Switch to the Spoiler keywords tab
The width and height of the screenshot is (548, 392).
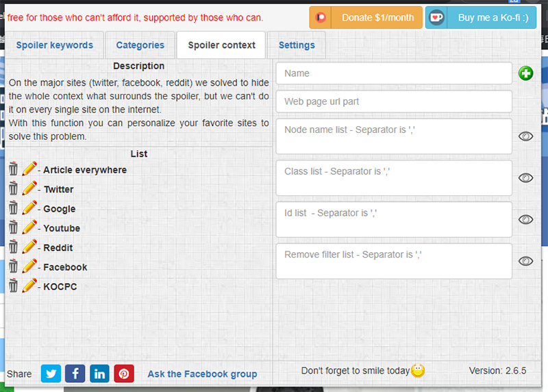55,45
